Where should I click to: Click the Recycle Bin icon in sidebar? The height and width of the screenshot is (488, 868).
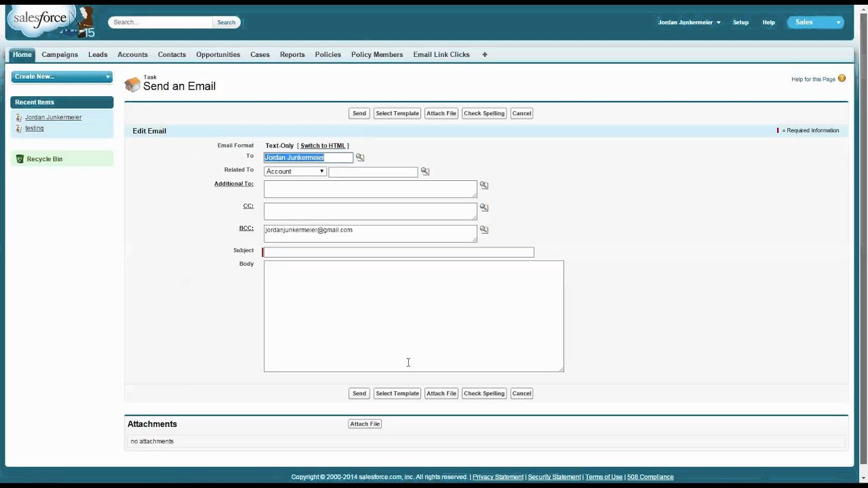click(20, 159)
